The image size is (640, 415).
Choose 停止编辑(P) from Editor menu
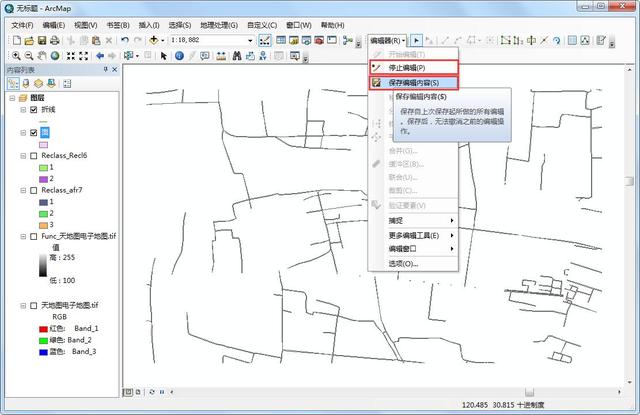413,68
